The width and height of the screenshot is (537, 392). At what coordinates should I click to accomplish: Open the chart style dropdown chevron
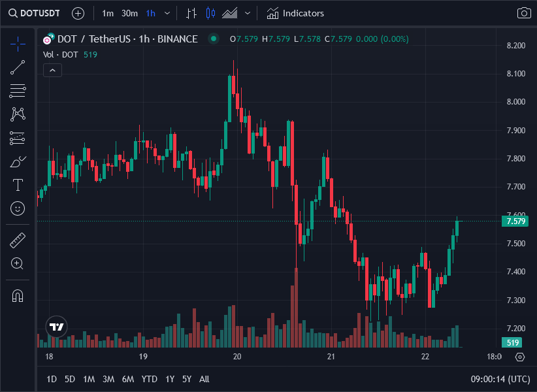[x=246, y=13]
